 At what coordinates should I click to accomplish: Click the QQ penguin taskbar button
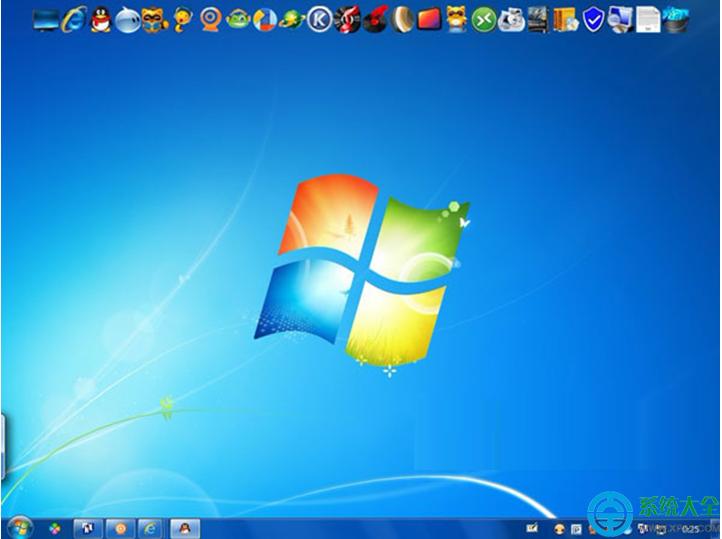pos(183,527)
